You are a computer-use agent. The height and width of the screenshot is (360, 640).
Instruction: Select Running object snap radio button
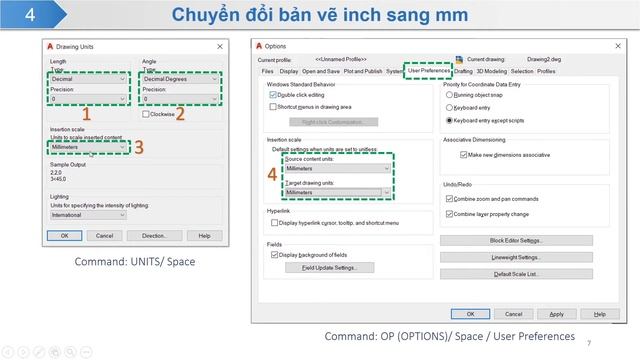pyautogui.click(x=449, y=95)
